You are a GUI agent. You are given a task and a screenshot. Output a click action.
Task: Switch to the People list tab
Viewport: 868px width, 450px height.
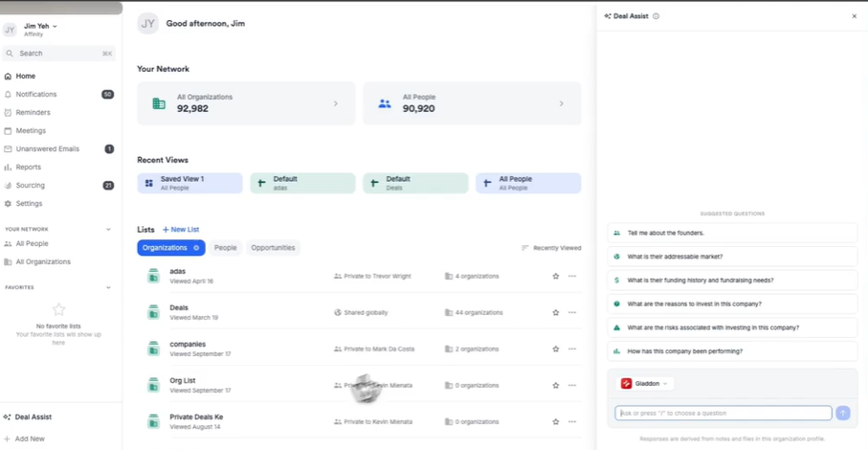[x=225, y=247]
